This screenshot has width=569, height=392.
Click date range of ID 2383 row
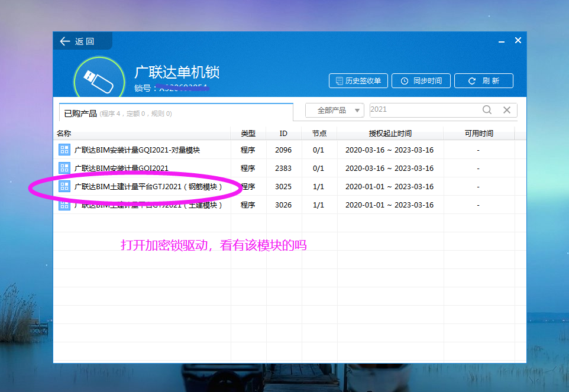389,169
